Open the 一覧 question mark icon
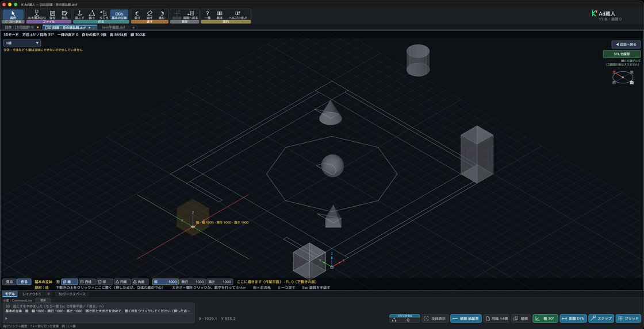This screenshot has height=329, width=644. [208, 15]
